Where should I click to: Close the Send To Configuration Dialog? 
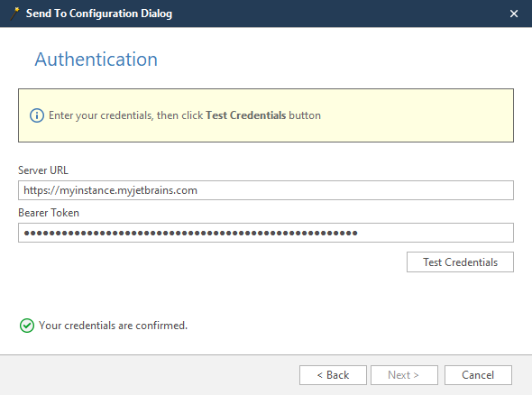pos(514,14)
